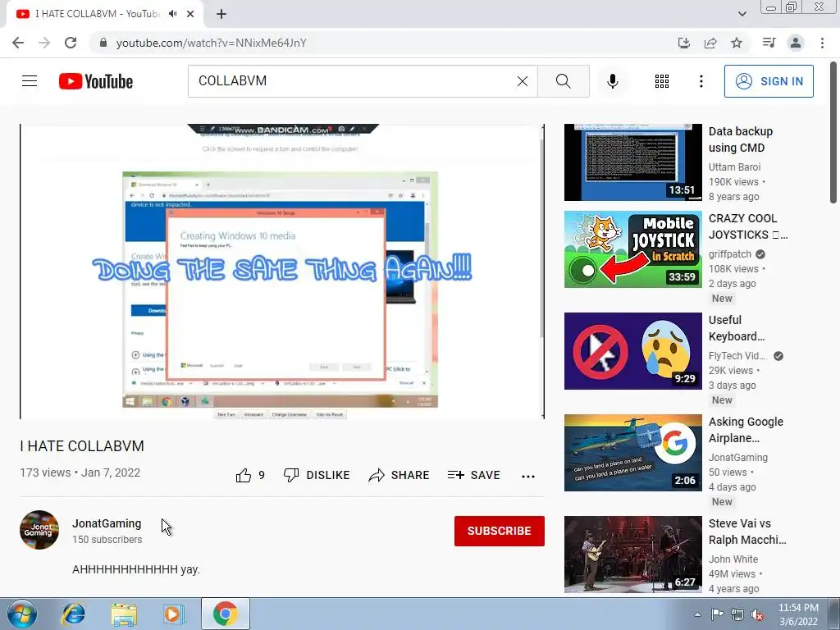Open the Windows Start orb

tap(21, 614)
